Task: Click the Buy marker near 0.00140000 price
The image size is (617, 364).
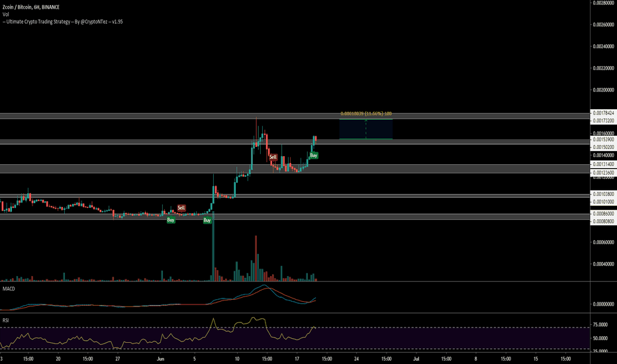Action: (314, 156)
